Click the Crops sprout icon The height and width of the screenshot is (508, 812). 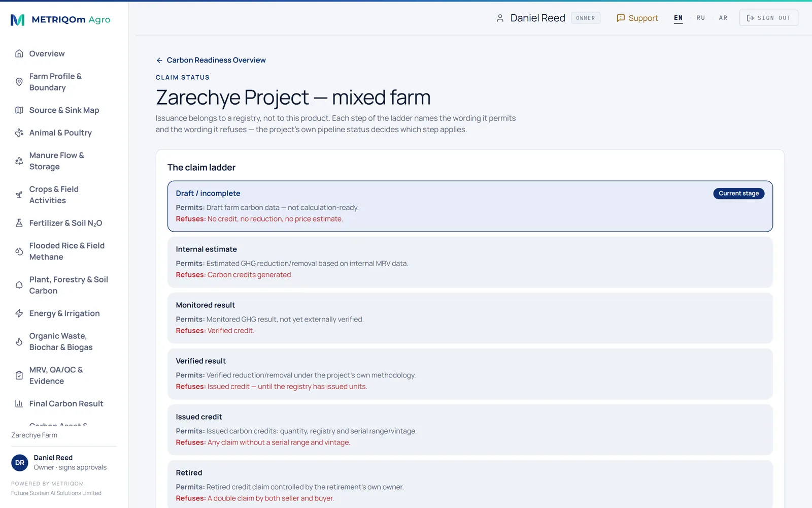point(19,195)
